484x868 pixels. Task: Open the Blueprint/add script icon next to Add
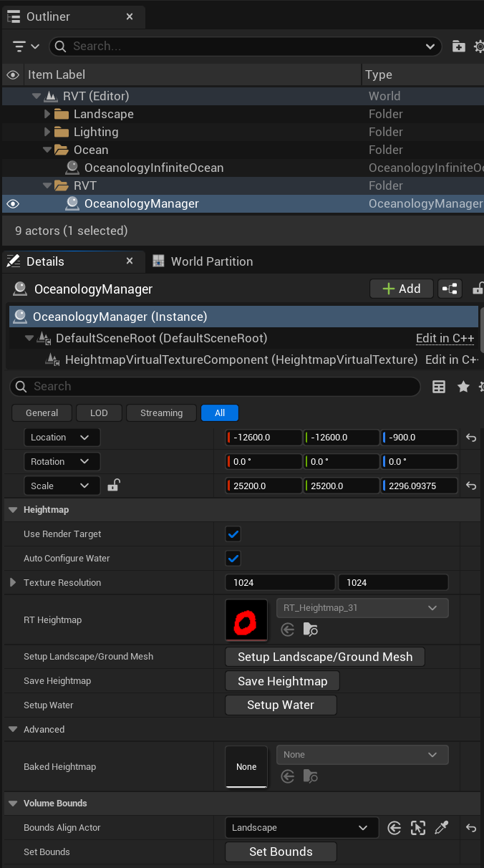(x=450, y=289)
